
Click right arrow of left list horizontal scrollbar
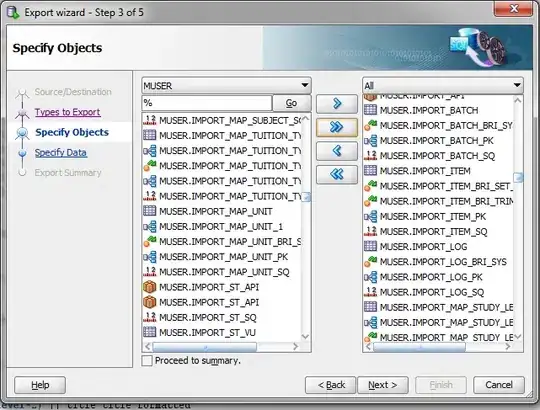tap(295, 347)
